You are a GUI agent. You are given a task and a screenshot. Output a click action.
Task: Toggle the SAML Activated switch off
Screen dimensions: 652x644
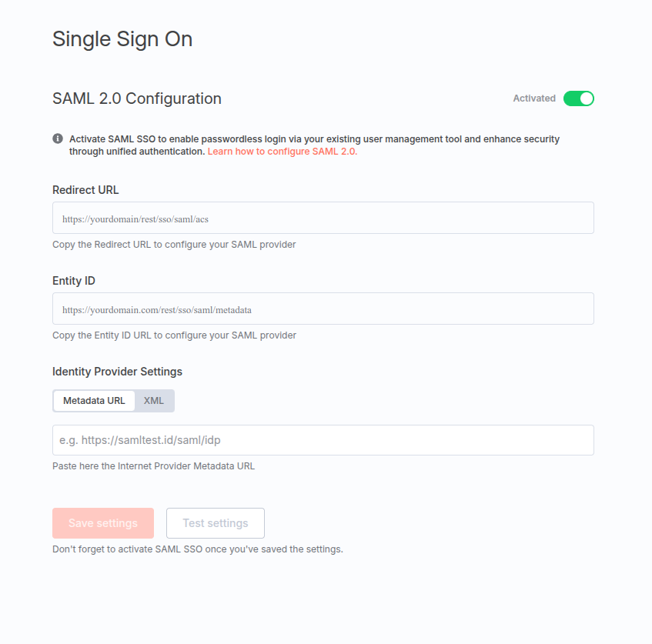578,98
